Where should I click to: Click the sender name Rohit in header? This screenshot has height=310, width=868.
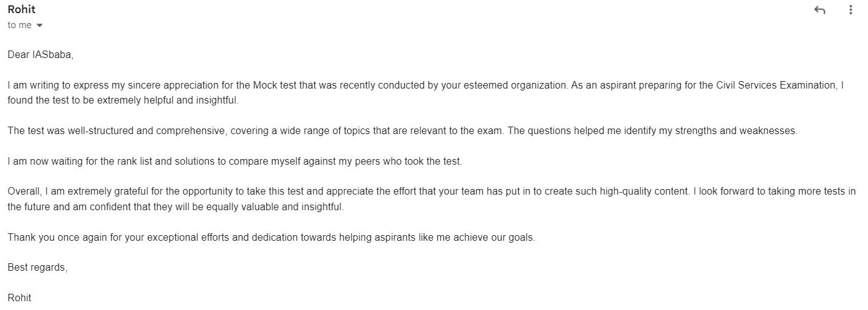point(21,9)
